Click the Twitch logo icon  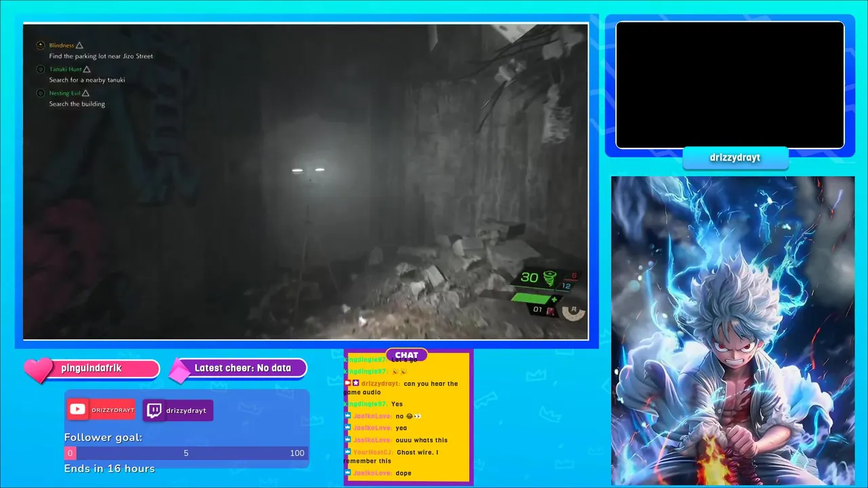(154, 410)
